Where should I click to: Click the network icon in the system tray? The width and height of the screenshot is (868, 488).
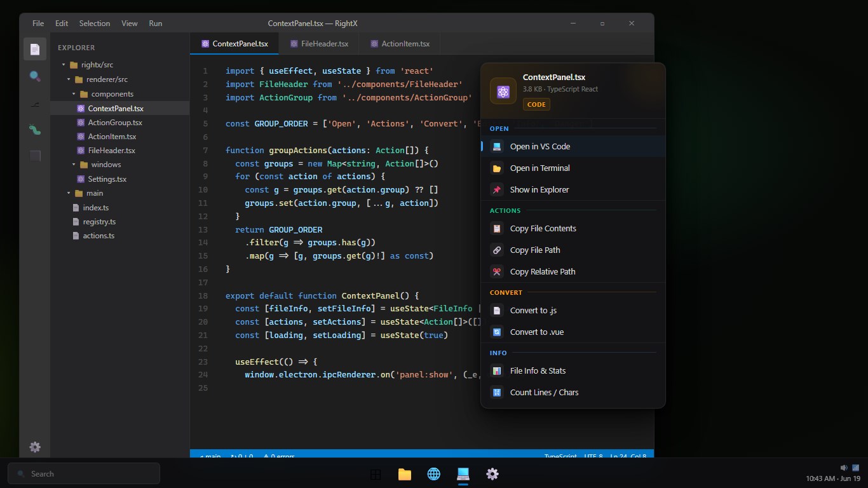point(855,467)
